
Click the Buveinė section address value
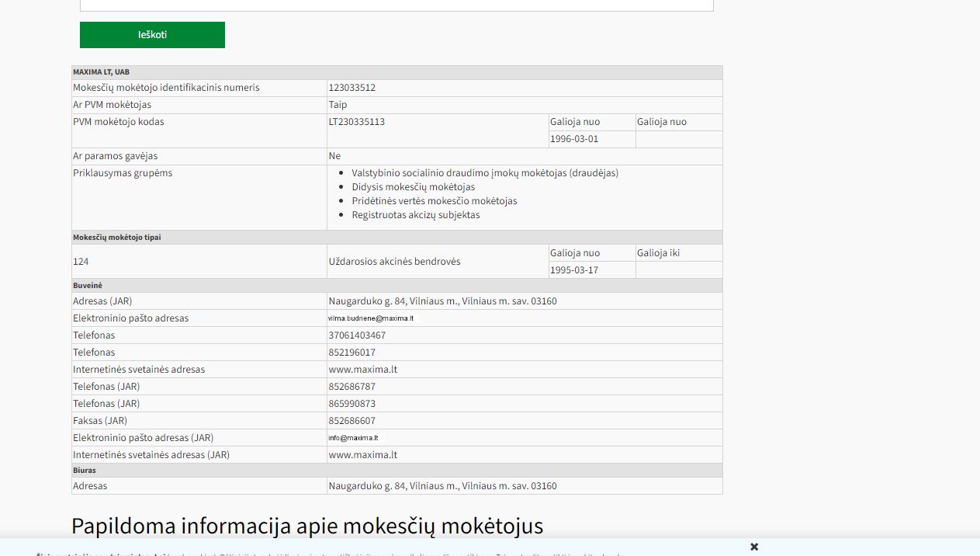442,301
